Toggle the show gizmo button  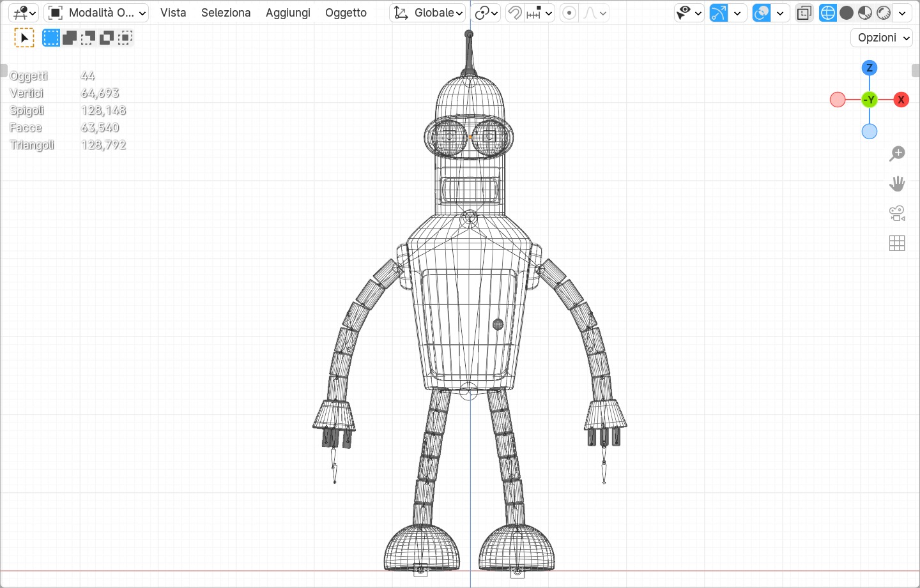coord(719,13)
